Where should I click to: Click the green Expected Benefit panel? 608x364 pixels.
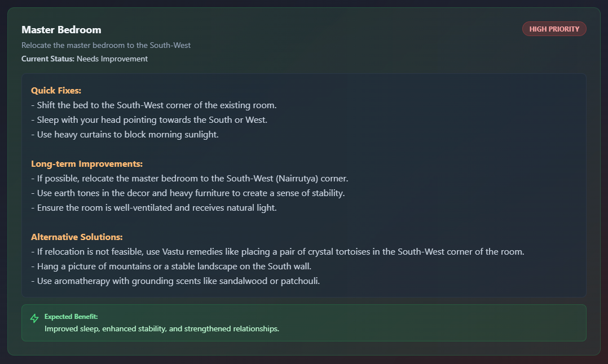tap(303, 323)
